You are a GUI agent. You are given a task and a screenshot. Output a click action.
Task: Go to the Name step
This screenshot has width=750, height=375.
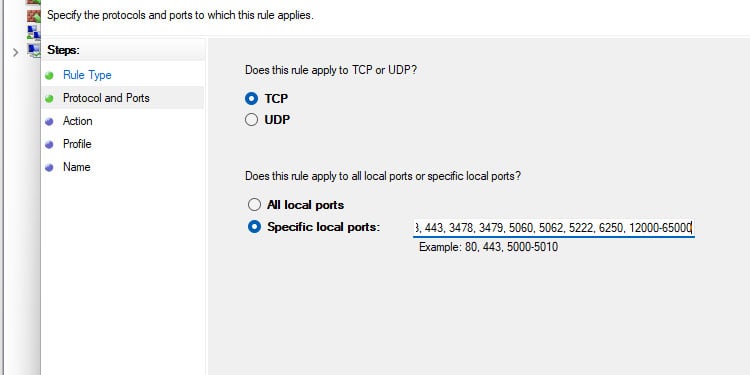pyautogui.click(x=77, y=167)
